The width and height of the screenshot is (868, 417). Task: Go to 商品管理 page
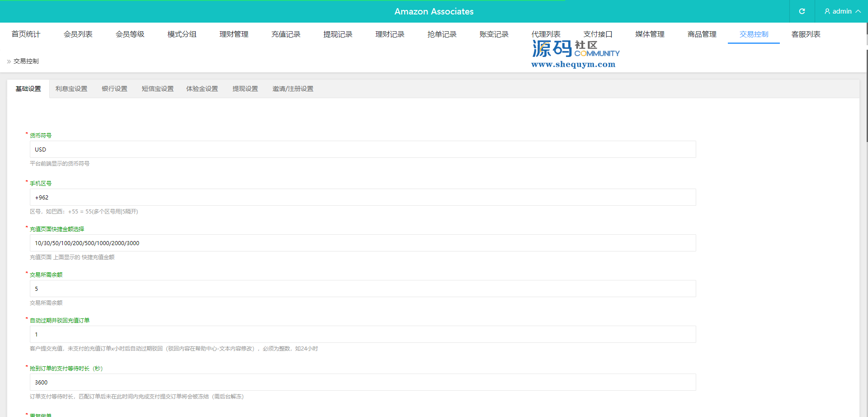tap(702, 34)
